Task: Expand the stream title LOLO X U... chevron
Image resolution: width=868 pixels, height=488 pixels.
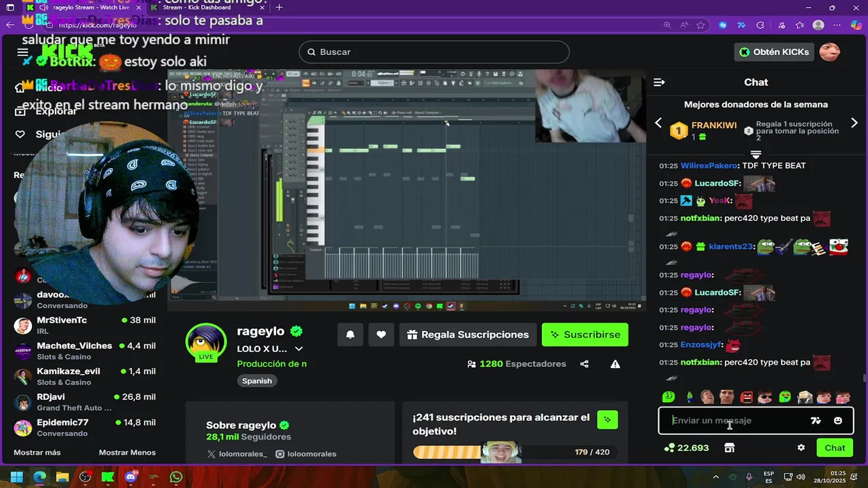Action: [298, 349]
